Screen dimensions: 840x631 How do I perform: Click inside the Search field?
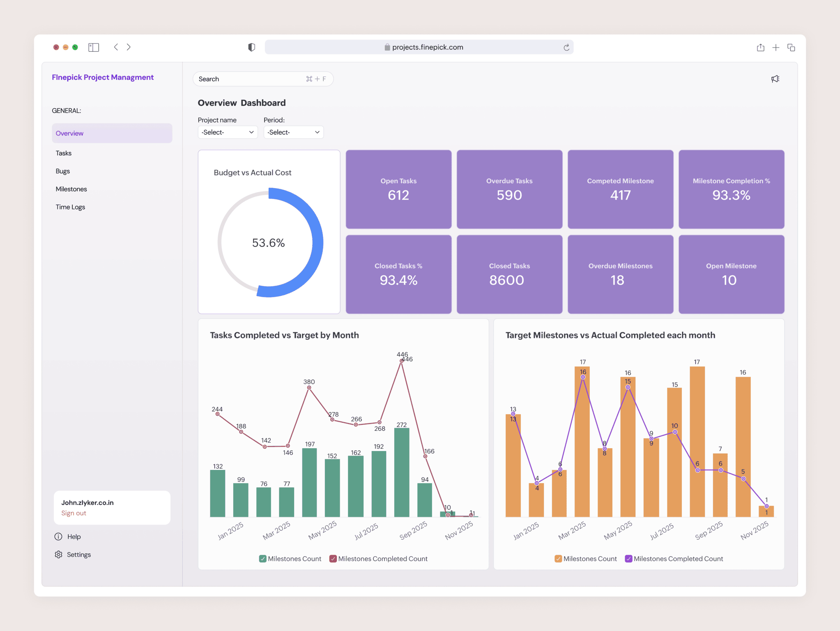(x=246, y=78)
